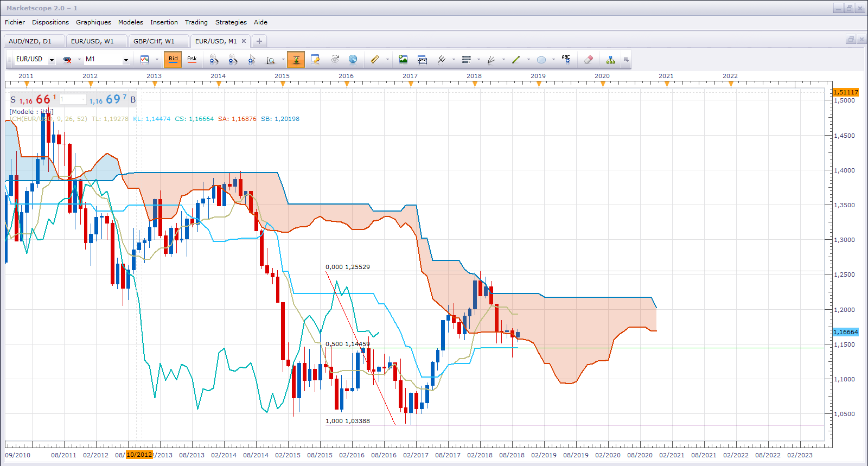Open the chart type icon
The width and height of the screenshot is (868, 466).
click(144, 60)
